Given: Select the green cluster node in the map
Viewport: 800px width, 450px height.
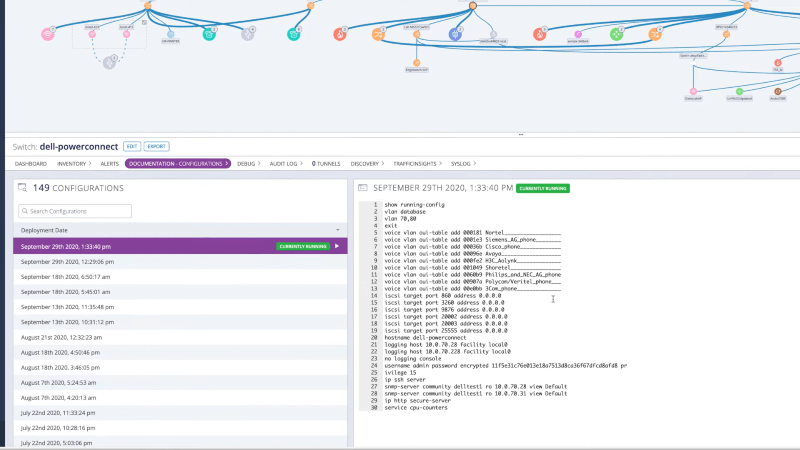Looking at the screenshot, I should tap(616, 34).
